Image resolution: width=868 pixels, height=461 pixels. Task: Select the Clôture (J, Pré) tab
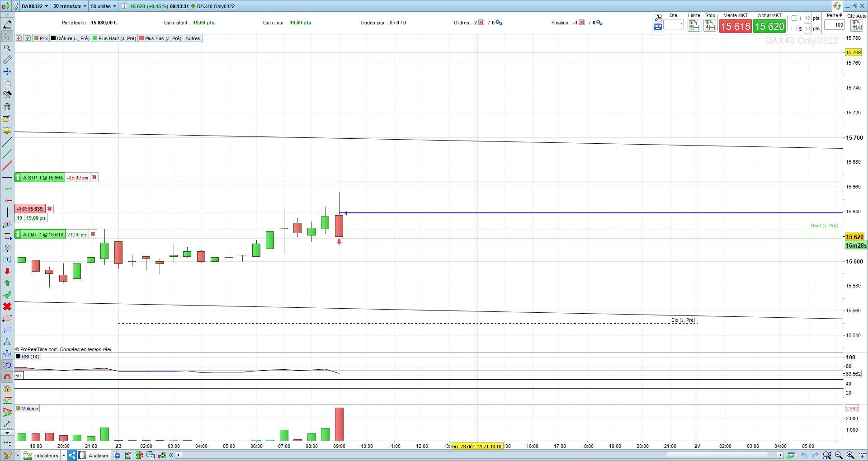coord(70,38)
